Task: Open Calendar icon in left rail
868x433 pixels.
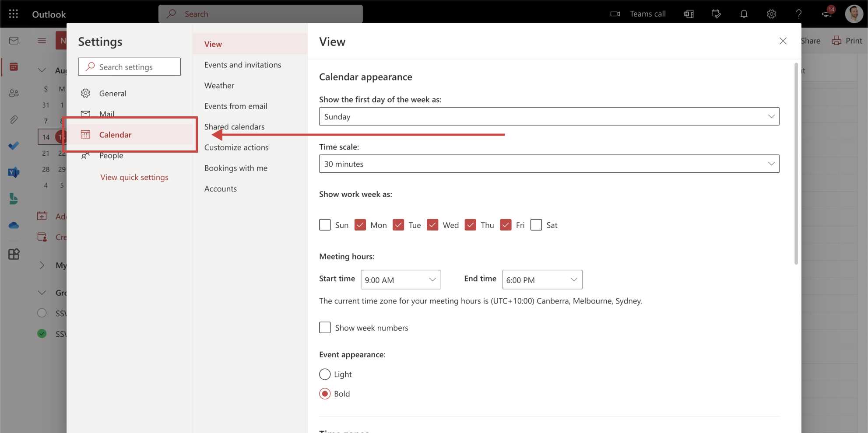Action: click(14, 67)
